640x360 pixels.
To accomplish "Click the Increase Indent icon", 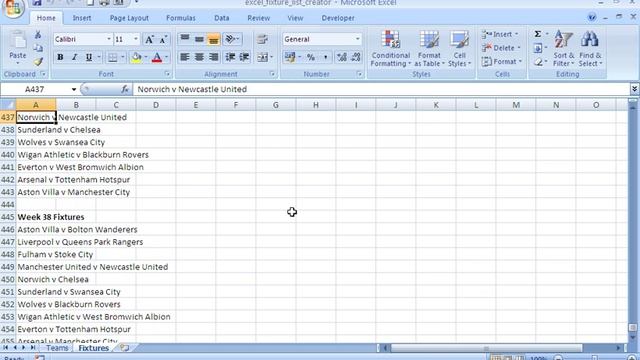I will click(244, 57).
